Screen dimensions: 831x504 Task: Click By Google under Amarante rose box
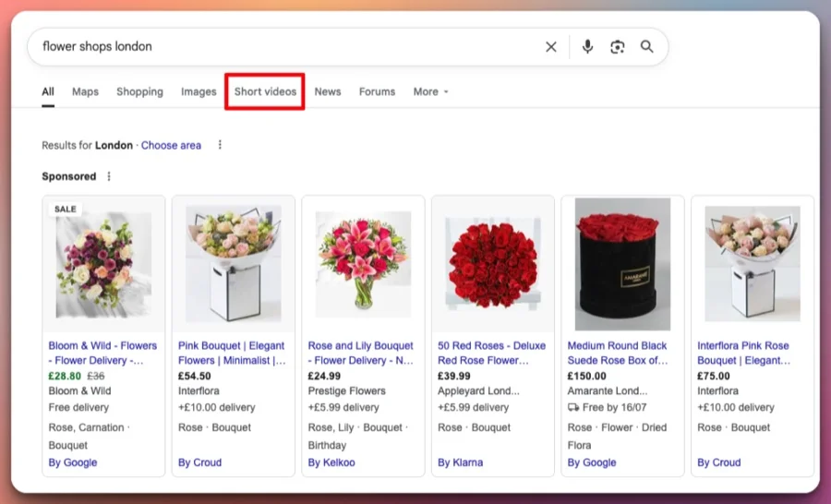[x=592, y=462]
